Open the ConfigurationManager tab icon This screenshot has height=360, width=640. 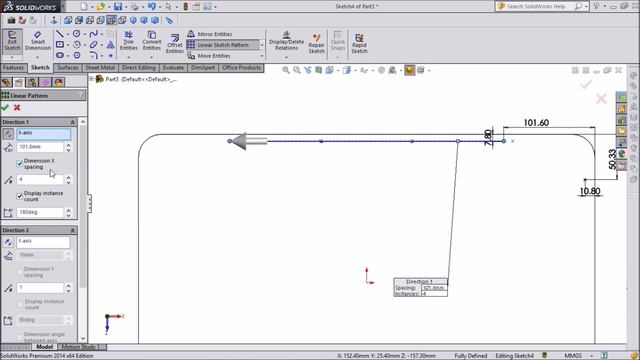[x=32, y=82]
